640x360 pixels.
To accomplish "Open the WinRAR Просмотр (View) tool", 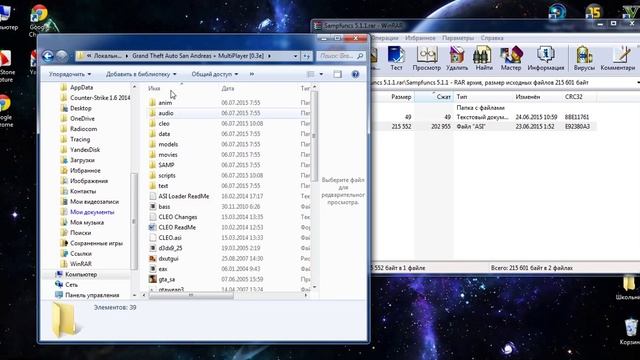I will (x=427, y=59).
